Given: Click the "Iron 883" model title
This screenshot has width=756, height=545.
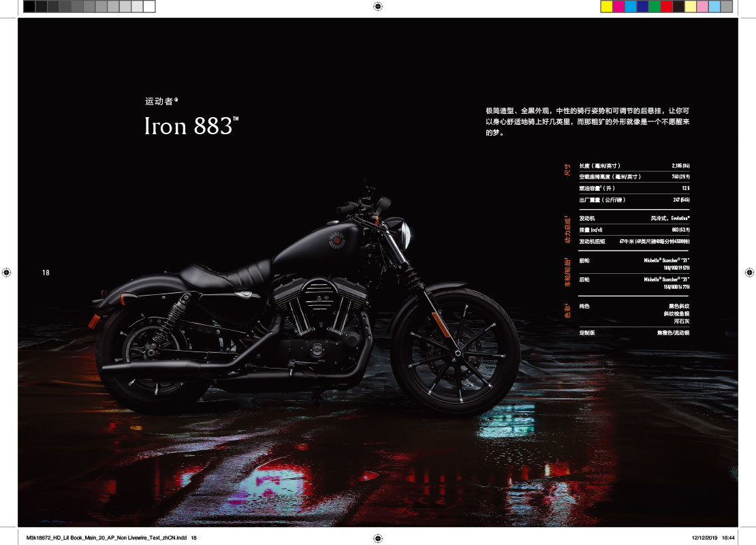Looking at the screenshot, I should point(191,126).
